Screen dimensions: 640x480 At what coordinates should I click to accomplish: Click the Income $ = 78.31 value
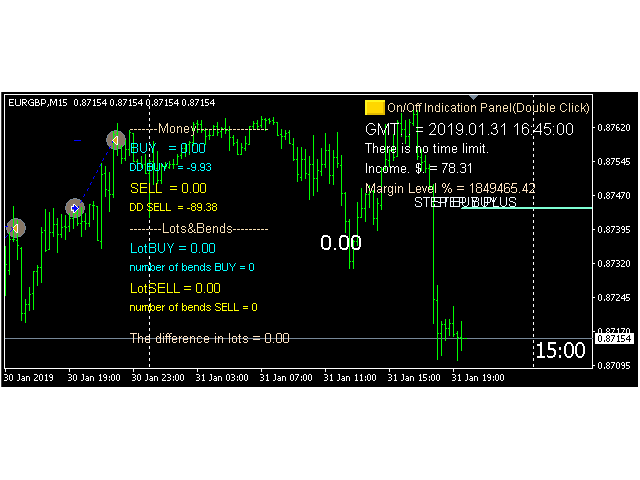(419, 168)
